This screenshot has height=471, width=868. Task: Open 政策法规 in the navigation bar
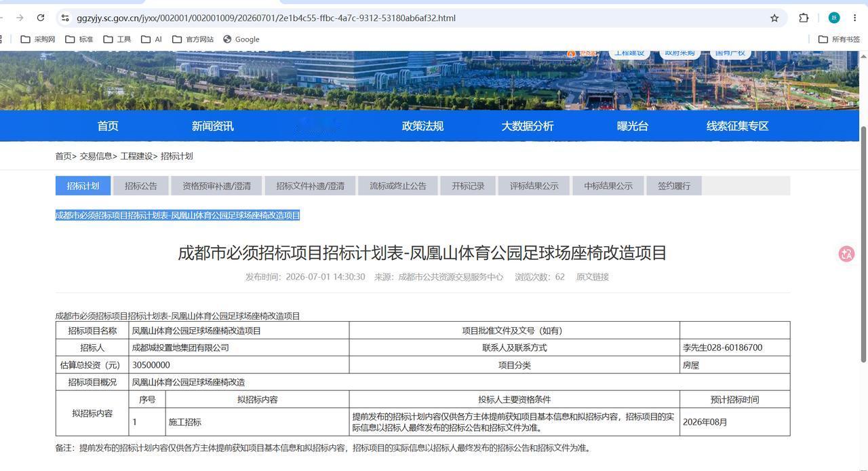click(x=422, y=126)
